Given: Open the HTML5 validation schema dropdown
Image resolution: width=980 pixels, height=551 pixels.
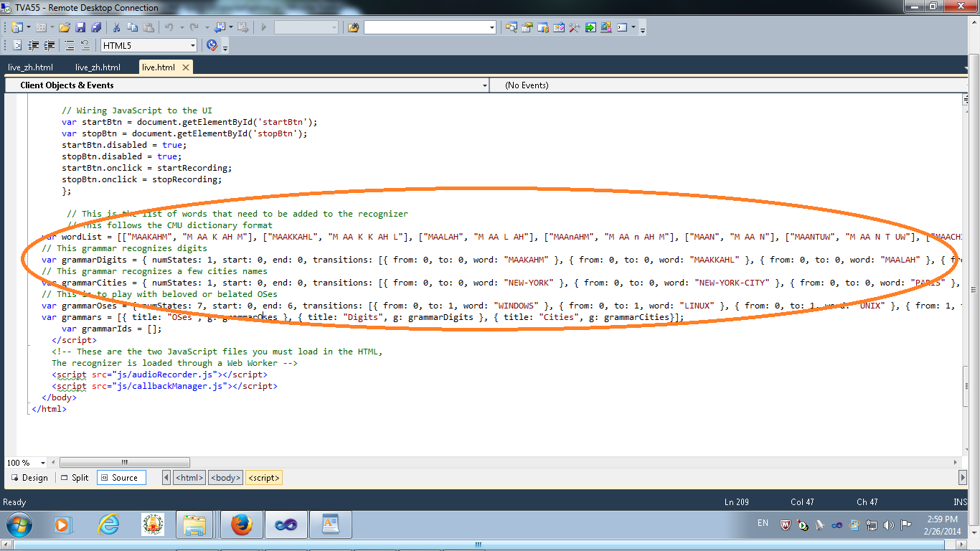Looking at the screenshot, I should [x=149, y=45].
